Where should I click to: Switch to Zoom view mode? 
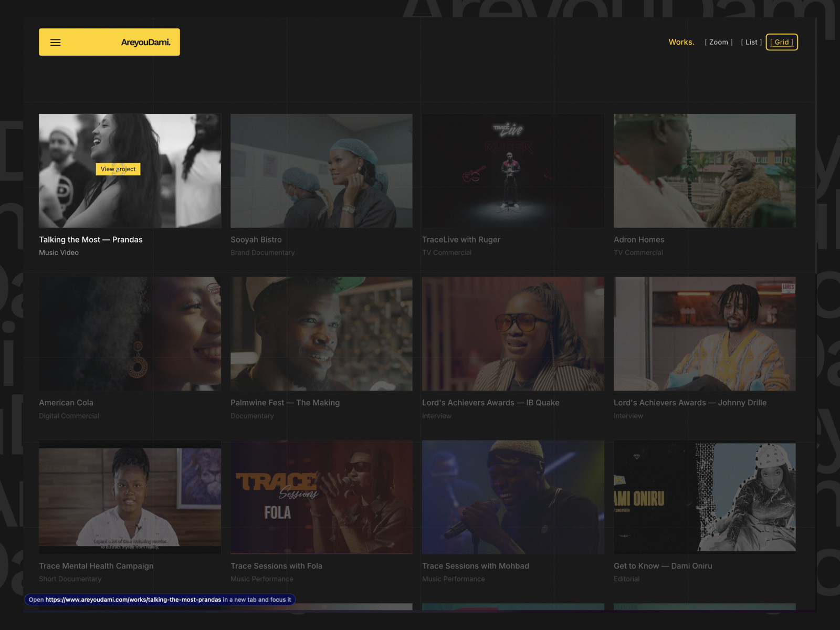click(719, 42)
